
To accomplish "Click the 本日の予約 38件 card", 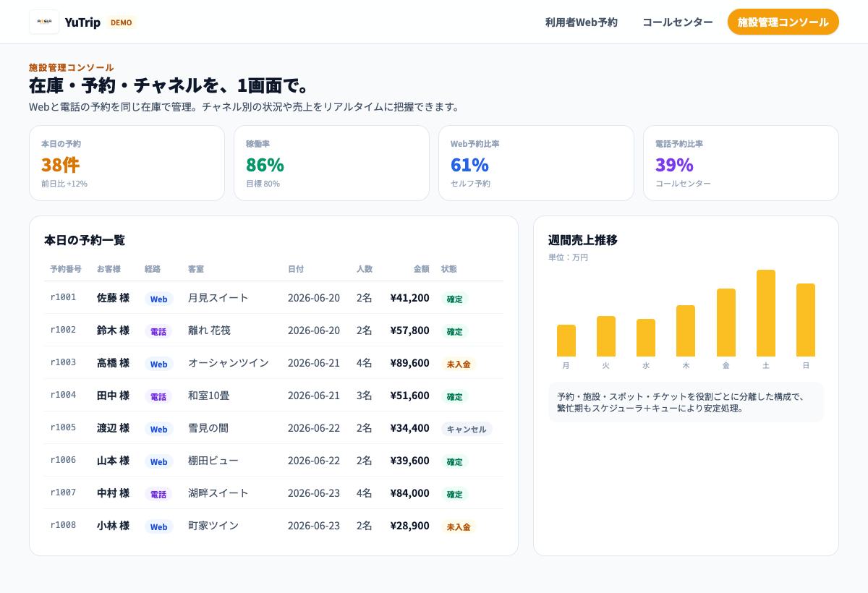I will click(127, 163).
